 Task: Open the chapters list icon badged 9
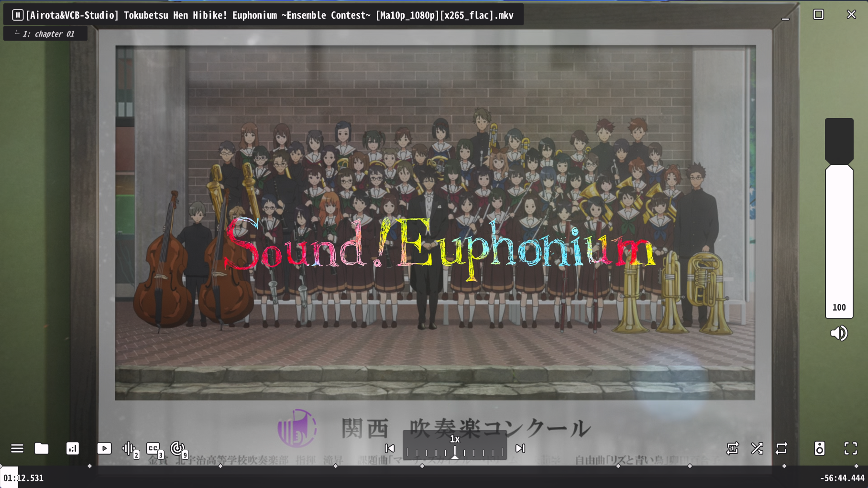pyautogui.click(x=179, y=449)
